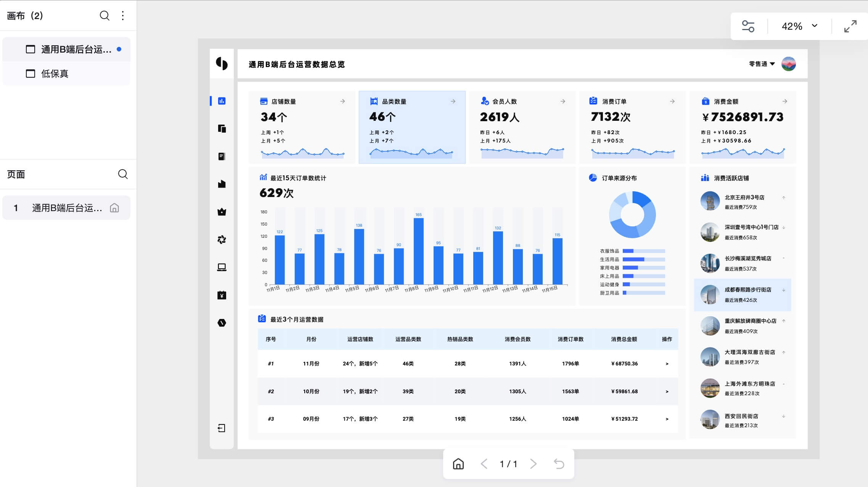Click the undo/reset arrow in bottom bar
The width and height of the screenshot is (868, 487).
pos(559,464)
